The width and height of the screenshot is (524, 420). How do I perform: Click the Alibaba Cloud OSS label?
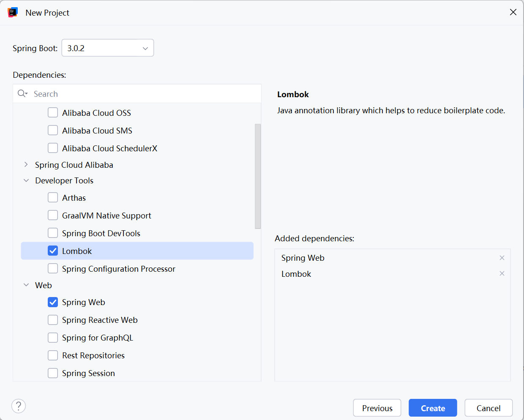click(96, 113)
